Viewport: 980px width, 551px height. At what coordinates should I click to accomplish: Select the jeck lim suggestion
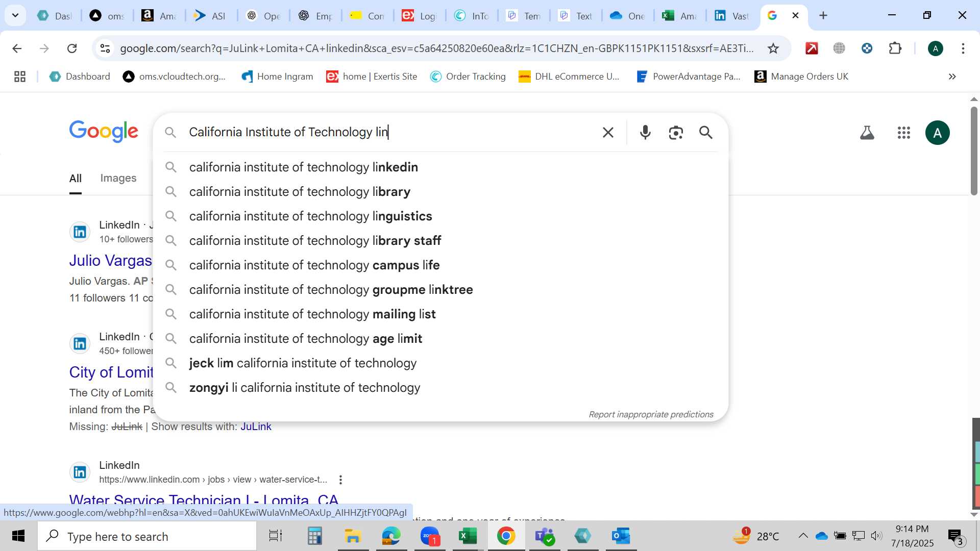(x=440, y=363)
